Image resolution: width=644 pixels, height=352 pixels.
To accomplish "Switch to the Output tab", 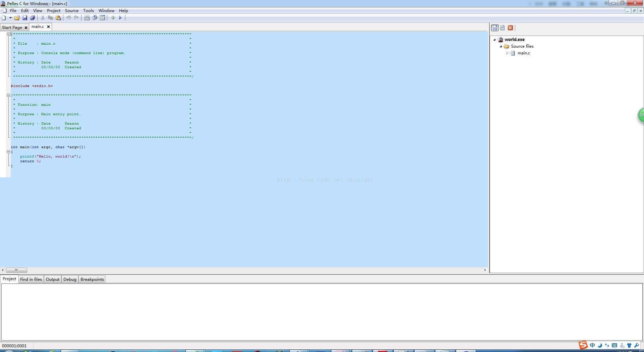I will coord(53,279).
